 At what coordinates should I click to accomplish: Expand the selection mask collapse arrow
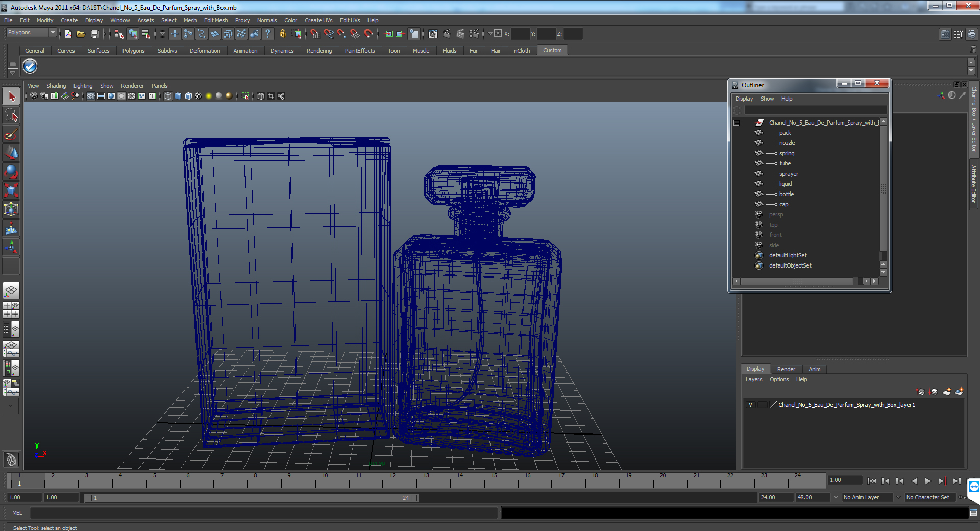[x=162, y=34]
